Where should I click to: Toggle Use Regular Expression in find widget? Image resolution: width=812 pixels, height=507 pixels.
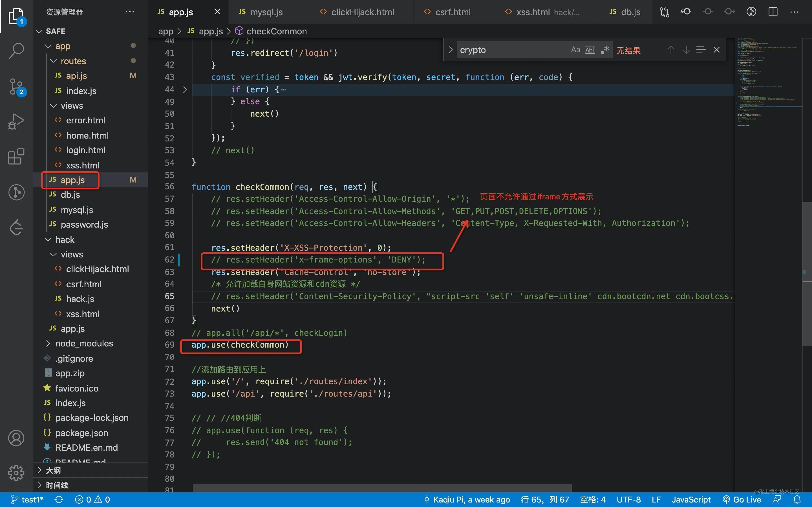[605, 50]
